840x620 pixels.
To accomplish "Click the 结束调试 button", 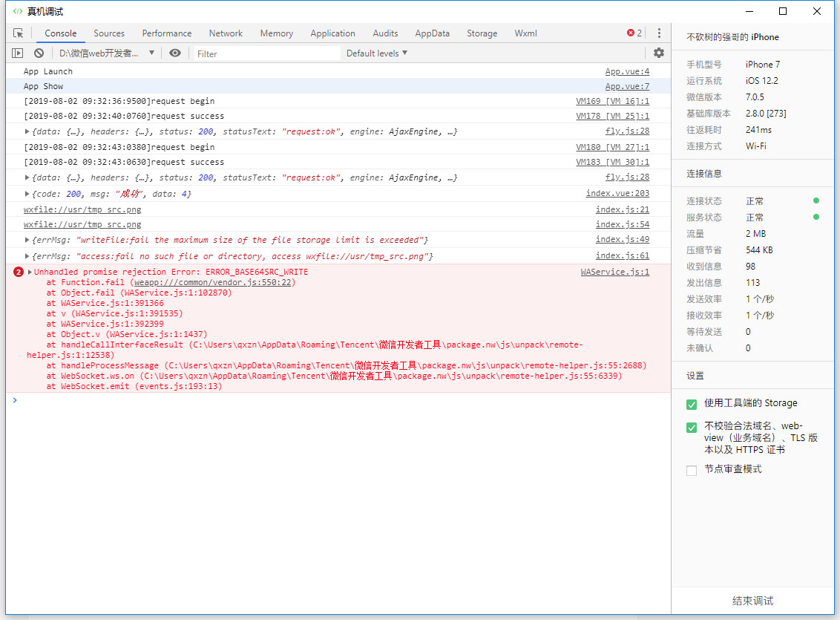I will pyautogui.click(x=752, y=601).
